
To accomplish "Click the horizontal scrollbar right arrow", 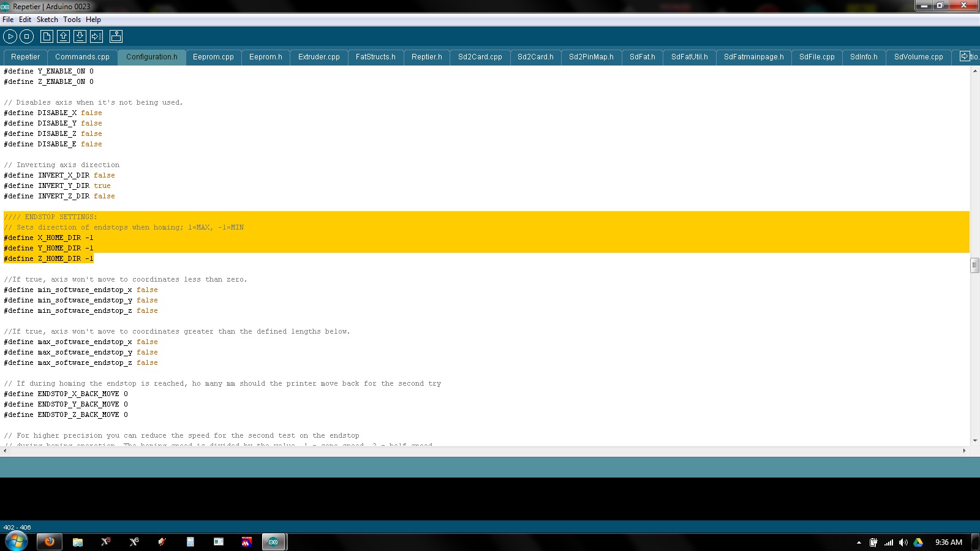I will click(964, 451).
